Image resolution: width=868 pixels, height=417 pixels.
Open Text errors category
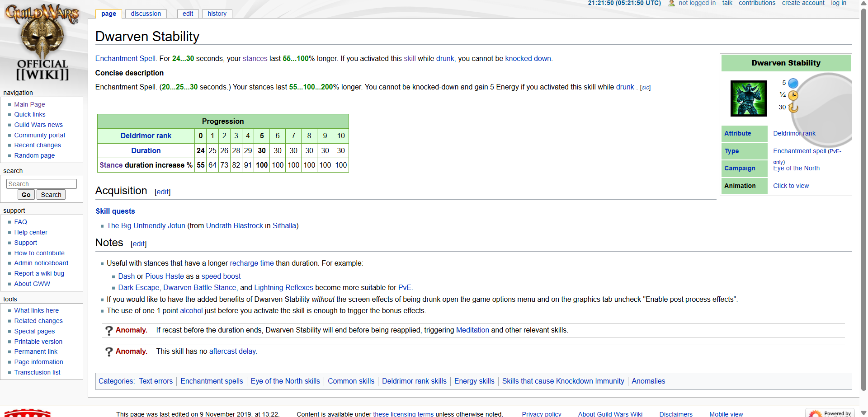tap(156, 381)
